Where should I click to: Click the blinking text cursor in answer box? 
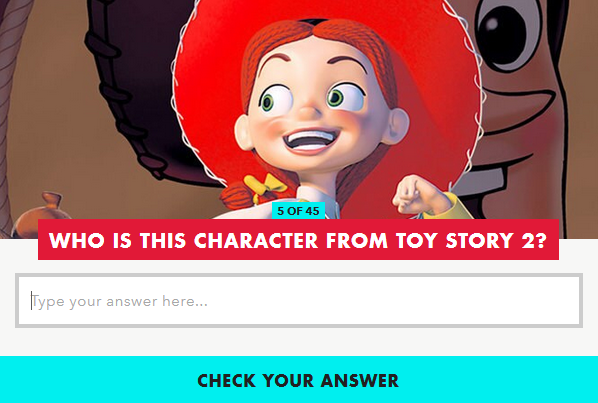(x=32, y=301)
